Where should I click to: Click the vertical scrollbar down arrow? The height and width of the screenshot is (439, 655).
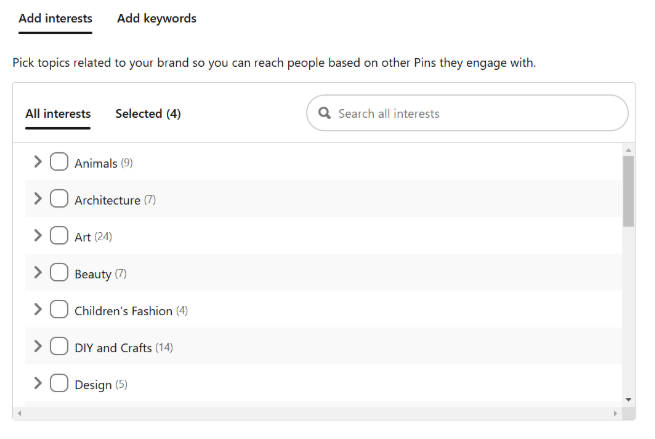(x=628, y=400)
